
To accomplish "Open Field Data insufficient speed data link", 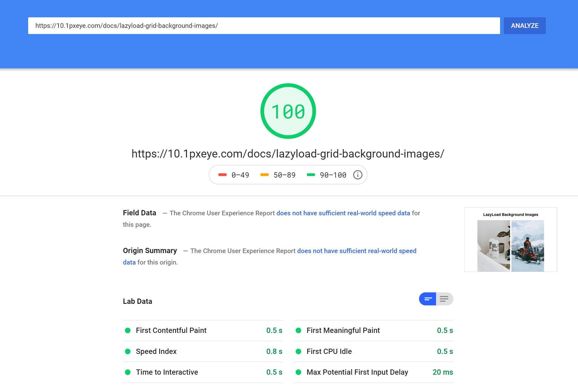I will 343,213.
